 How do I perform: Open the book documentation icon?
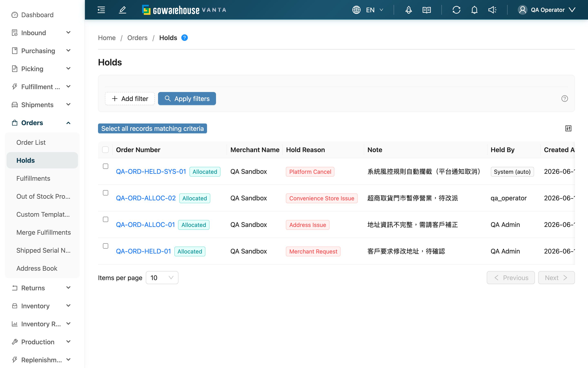(x=427, y=10)
